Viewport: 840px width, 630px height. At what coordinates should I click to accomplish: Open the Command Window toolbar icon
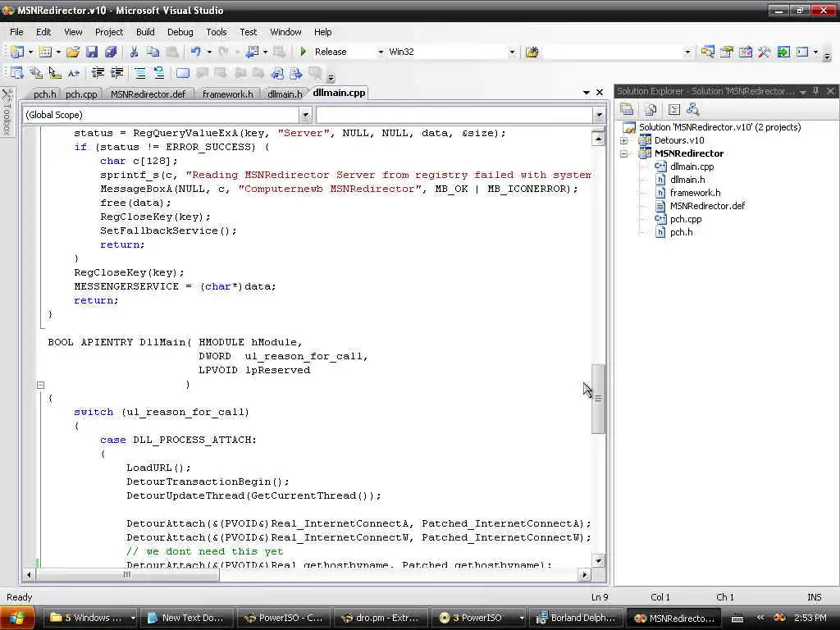[802, 52]
